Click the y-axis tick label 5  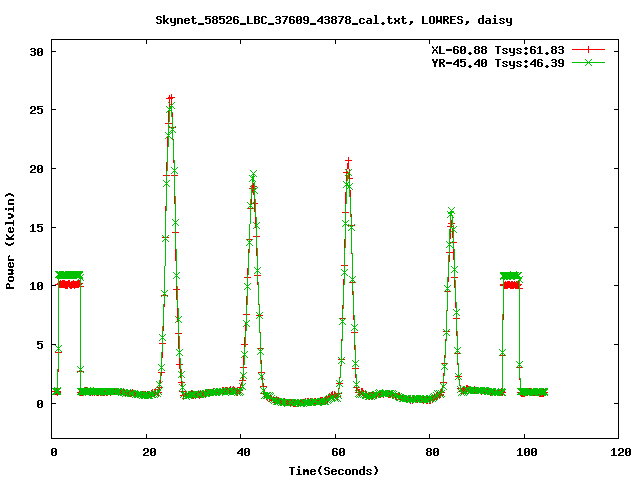click(40, 345)
